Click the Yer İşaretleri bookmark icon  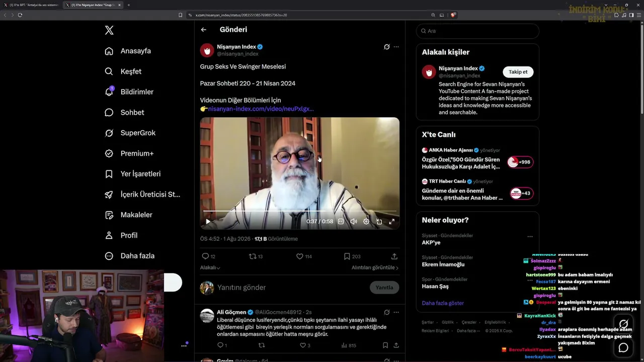109,174
